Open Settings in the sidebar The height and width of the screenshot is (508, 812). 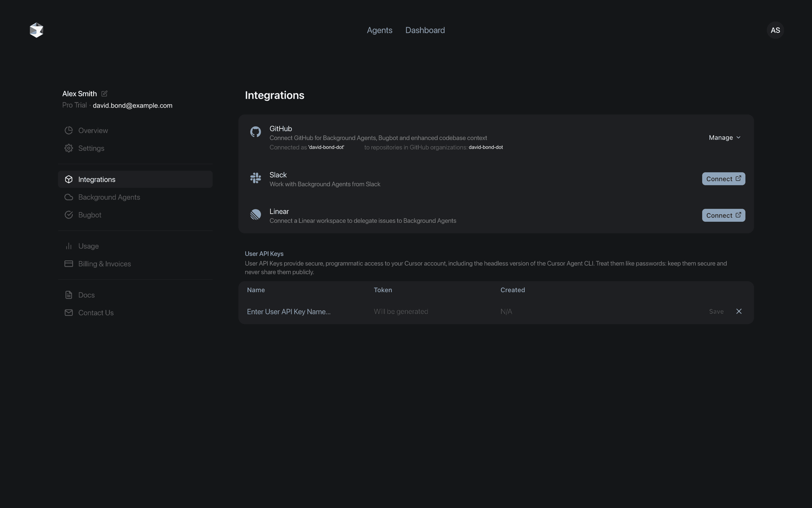pos(135,148)
